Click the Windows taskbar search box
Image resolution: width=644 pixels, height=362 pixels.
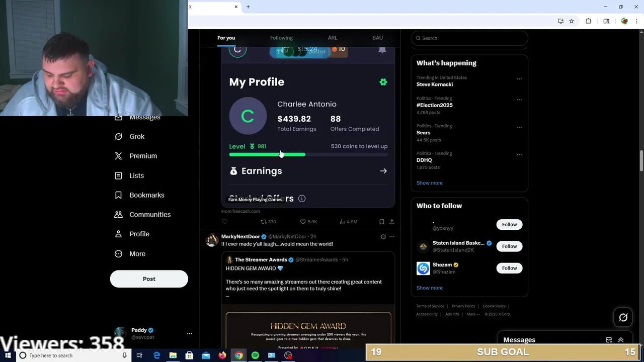tap(74, 355)
